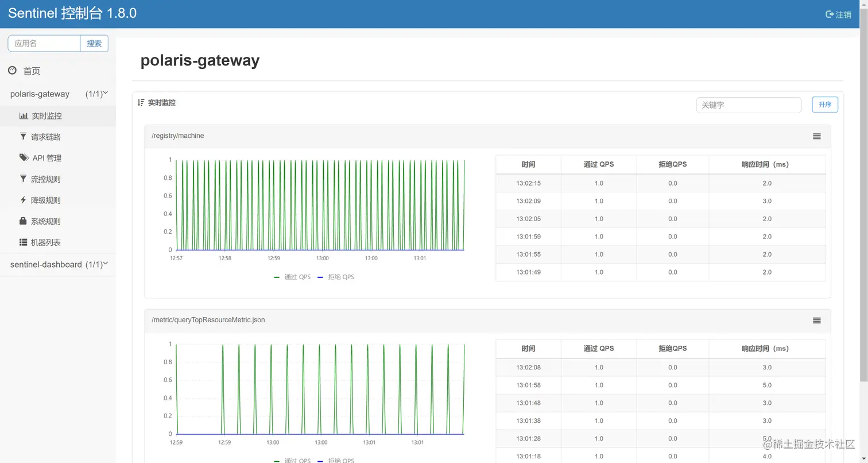The height and width of the screenshot is (463, 868).
Task: Click 时间 header in the queryTopResourceMetric table
Action: [528, 349]
